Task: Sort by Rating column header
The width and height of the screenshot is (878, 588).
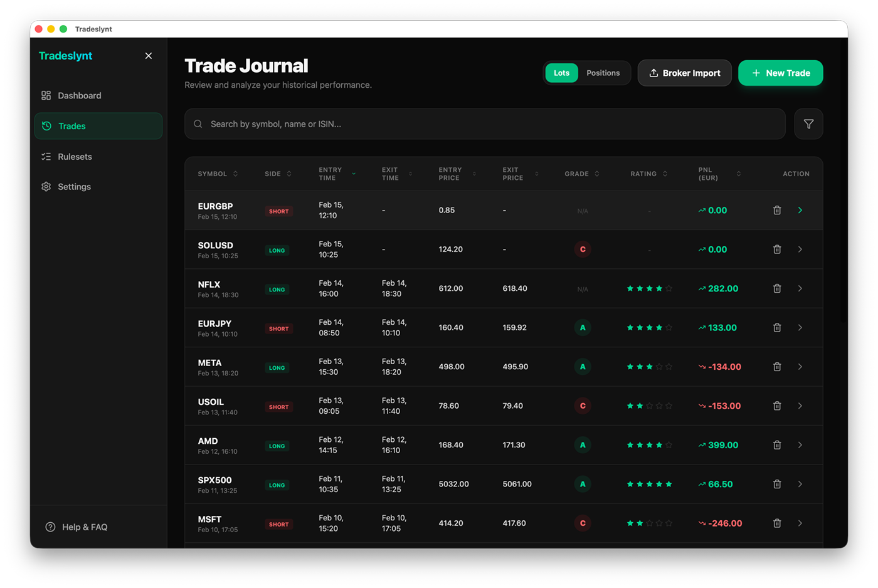Action: (x=649, y=174)
